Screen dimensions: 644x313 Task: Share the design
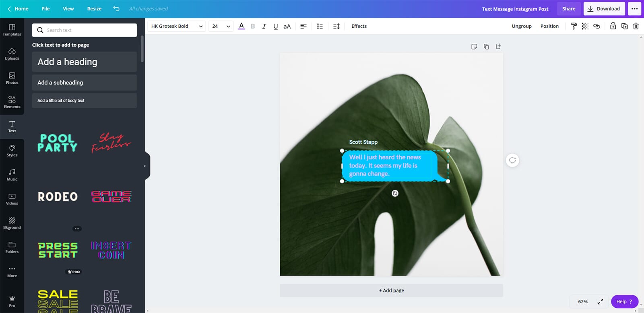(x=569, y=8)
